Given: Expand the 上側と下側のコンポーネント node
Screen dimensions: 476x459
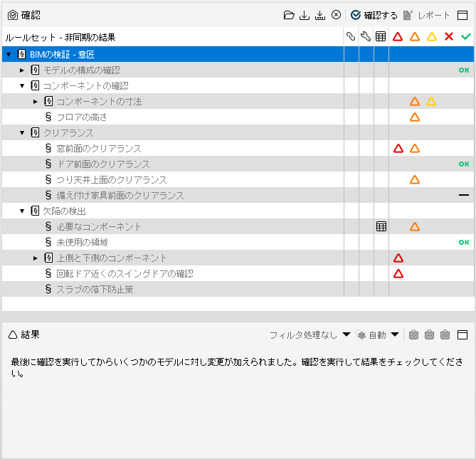Looking at the screenshot, I should coord(36,258).
